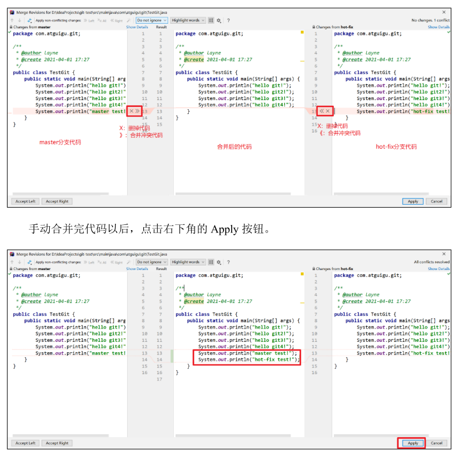
Task: Reject hot-fix change with X in 1-conflict dialog
Action: [x=328, y=111]
